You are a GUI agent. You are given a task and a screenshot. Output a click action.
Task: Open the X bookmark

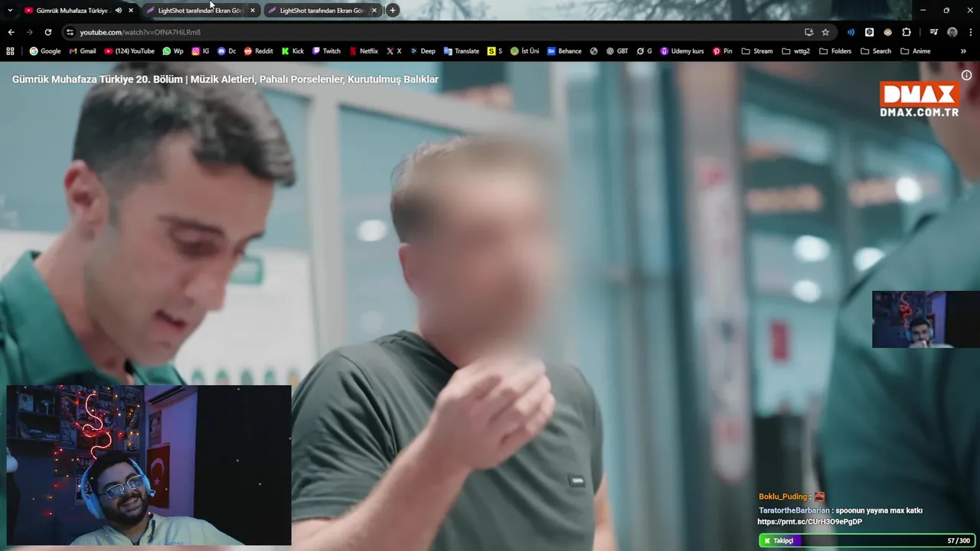394,51
